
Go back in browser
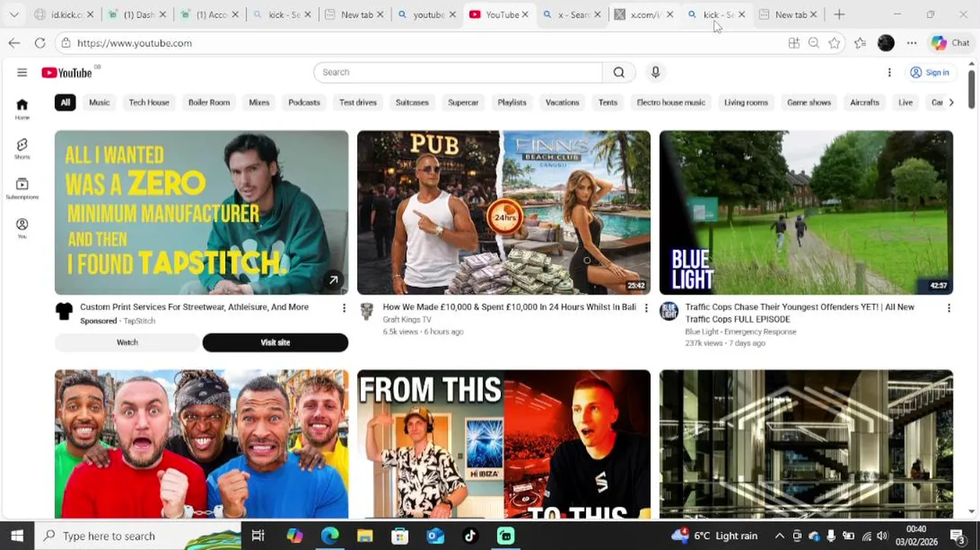(x=14, y=44)
